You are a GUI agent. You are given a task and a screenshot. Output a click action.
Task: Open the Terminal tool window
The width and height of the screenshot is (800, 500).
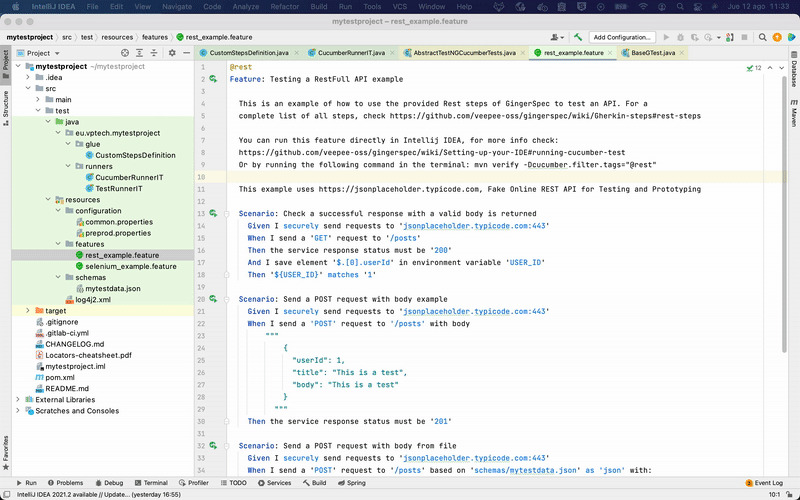pos(151,483)
